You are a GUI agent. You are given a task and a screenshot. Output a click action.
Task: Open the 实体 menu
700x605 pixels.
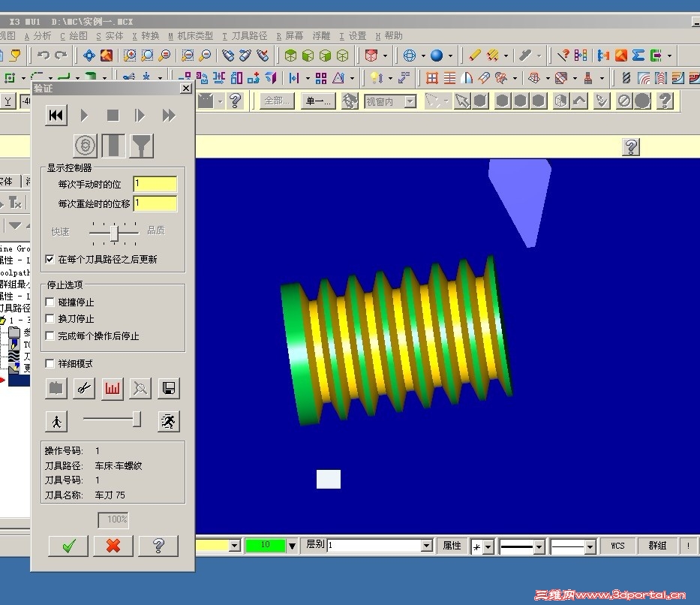pos(110,36)
